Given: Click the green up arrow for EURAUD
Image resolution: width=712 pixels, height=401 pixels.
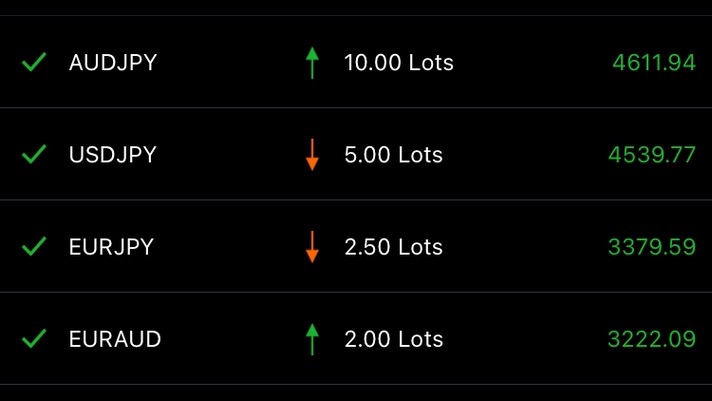Looking at the screenshot, I should click(x=312, y=339).
